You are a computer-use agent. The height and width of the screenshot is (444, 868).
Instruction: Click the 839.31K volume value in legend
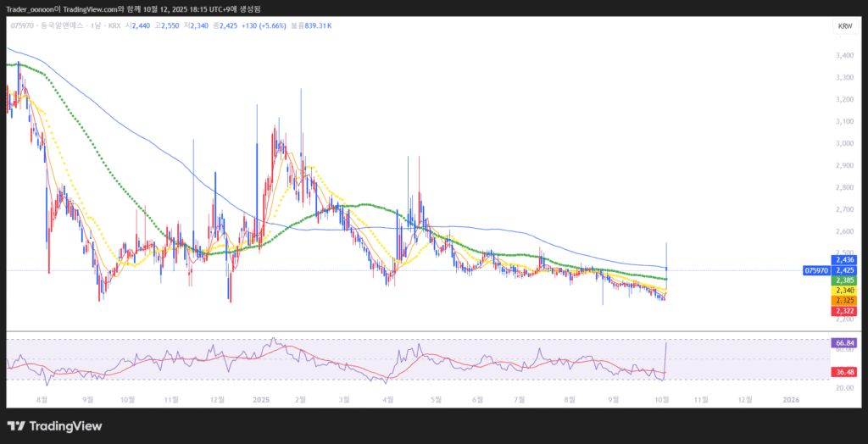click(x=317, y=26)
